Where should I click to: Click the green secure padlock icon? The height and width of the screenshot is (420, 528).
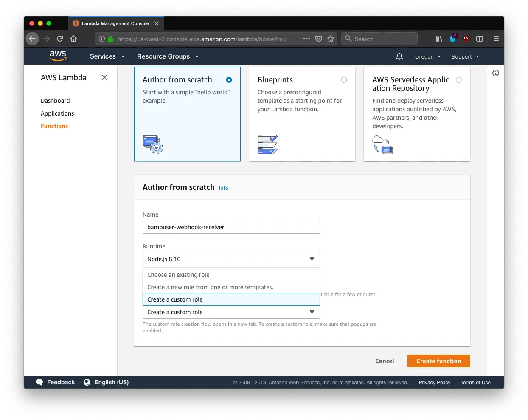pos(110,39)
